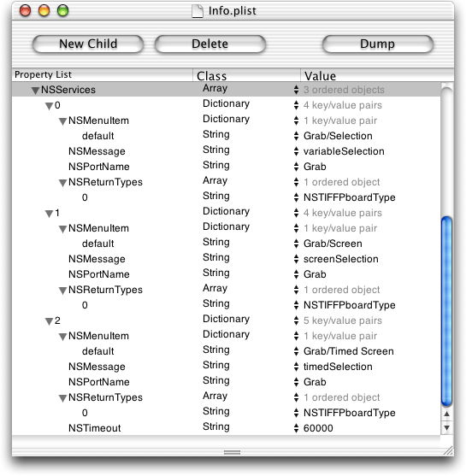Select the NSMessage row with variableSelection
This screenshot has height=476, width=466.
(226, 151)
